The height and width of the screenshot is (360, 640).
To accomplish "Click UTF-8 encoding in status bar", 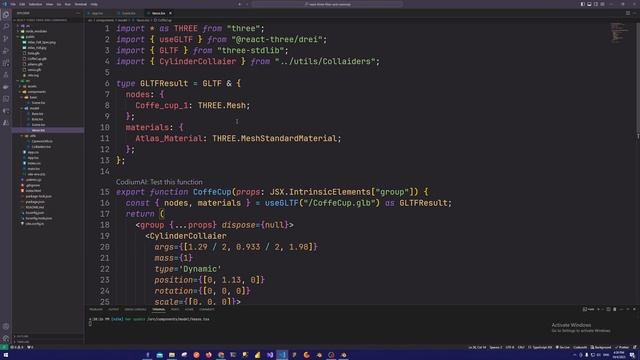I will [x=510, y=347].
